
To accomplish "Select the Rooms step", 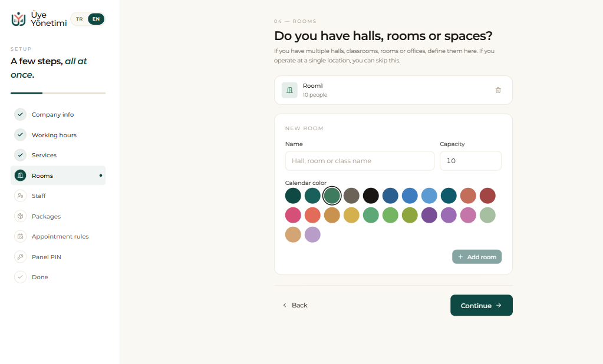I will pos(58,176).
